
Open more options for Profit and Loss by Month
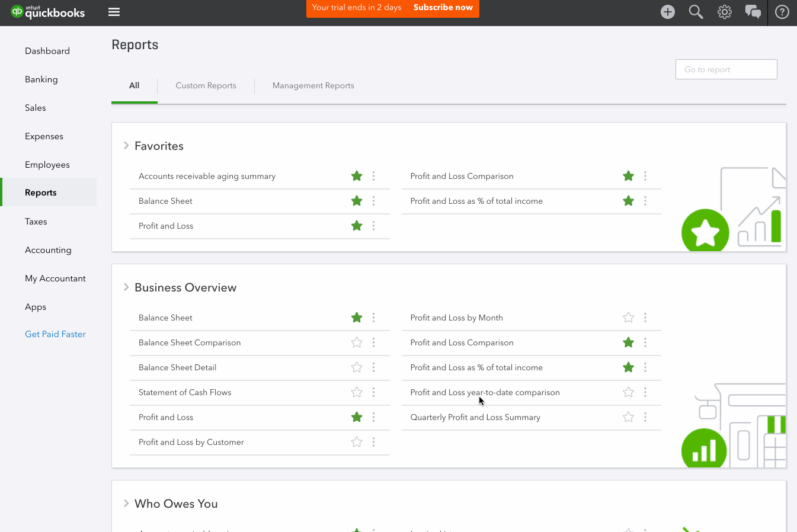tap(645, 318)
